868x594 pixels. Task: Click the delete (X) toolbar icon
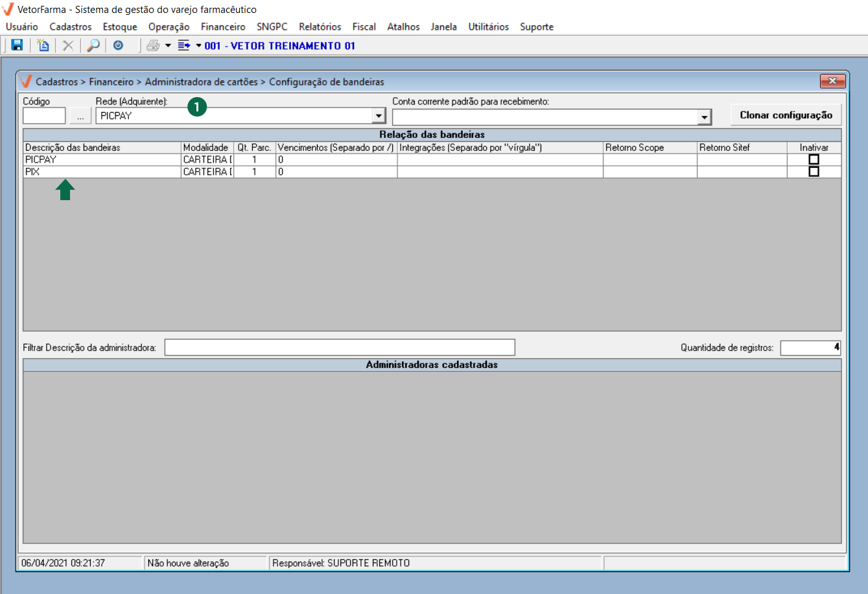click(x=67, y=45)
